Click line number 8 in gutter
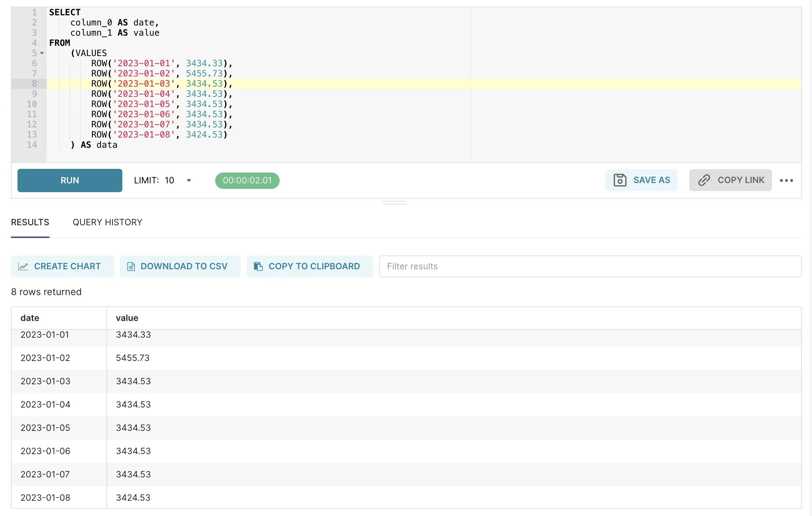 coord(34,84)
